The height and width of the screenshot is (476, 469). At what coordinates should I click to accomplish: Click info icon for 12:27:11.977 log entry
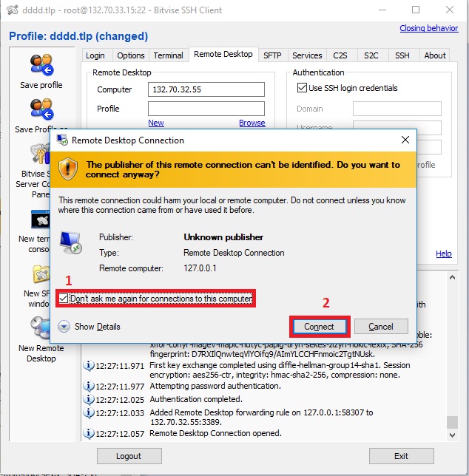click(88, 386)
